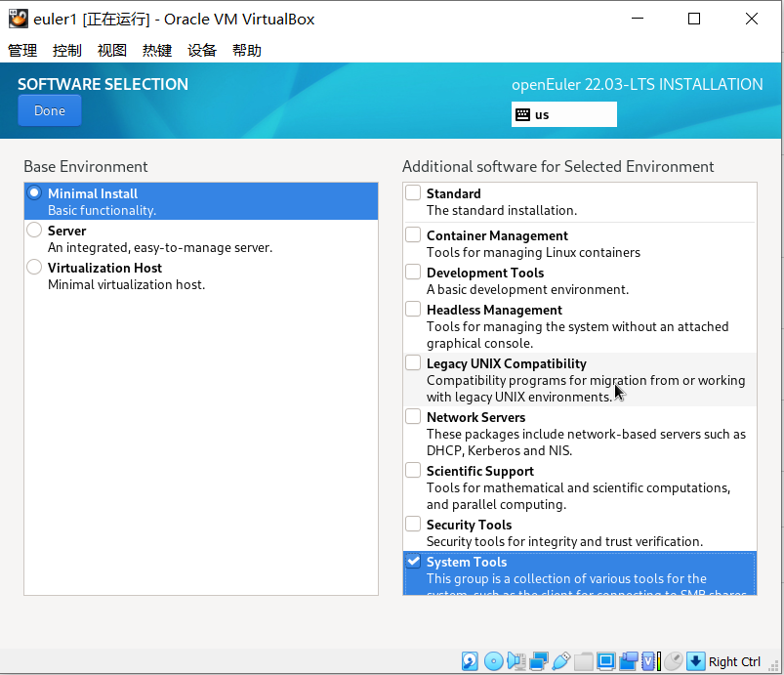Click the SOFTWARE SELECTION title
Viewport: 784px width, 675px height.
[103, 84]
